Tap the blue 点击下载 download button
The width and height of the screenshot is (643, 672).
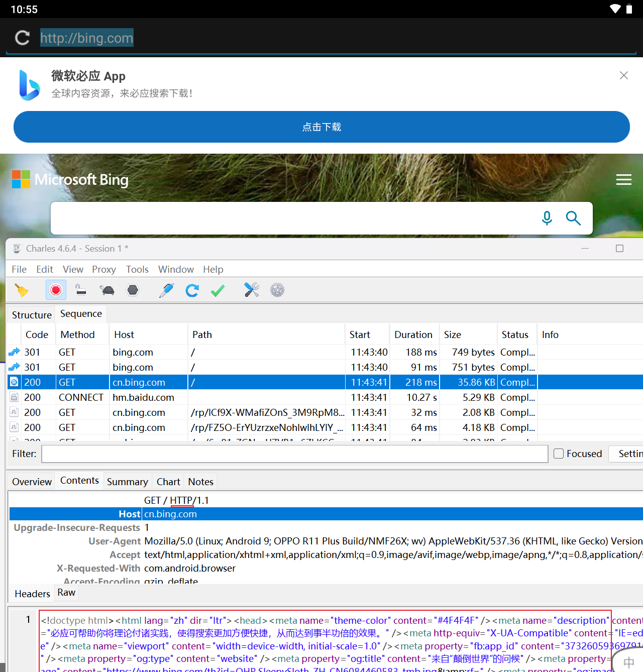321,127
